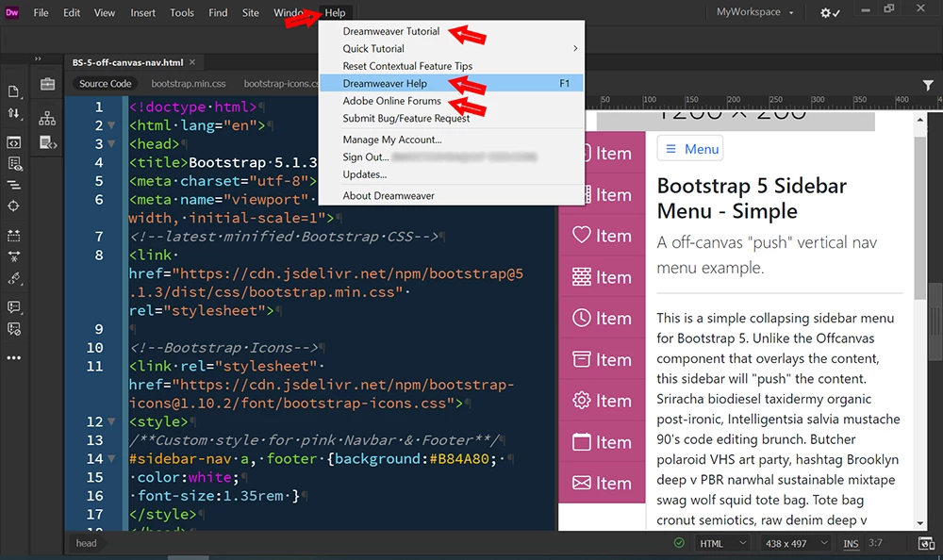Open the File menu
This screenshot has height=560, width=943.
coord(41,12)
